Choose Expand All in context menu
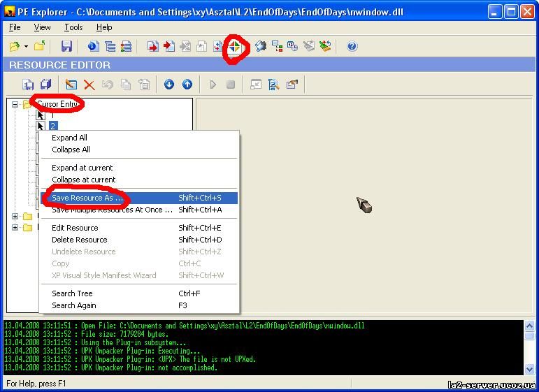Screen dimensions: 539x392 pos(139,138)
